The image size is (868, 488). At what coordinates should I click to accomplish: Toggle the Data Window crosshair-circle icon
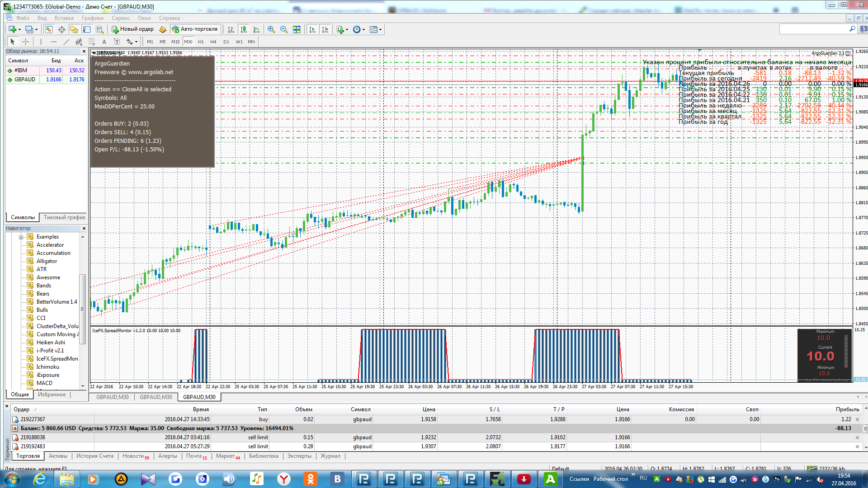(x=61, y=29)
